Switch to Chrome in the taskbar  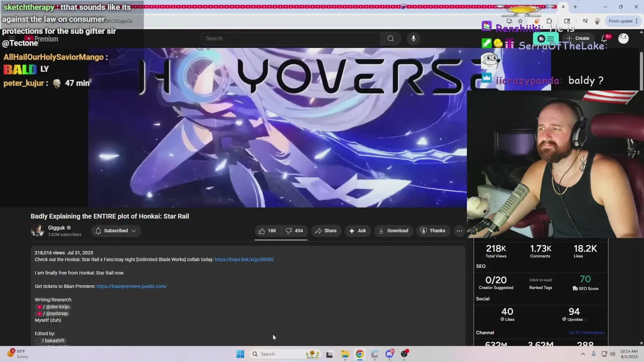(x=360, y=354)
